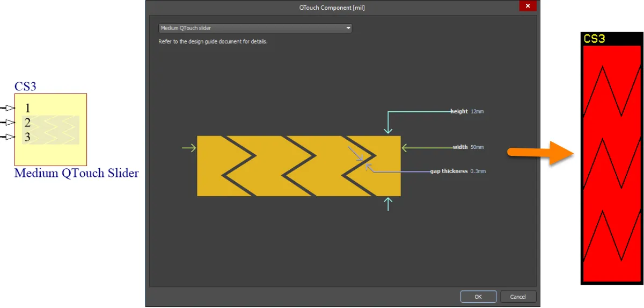644x308 pixels.
Task: Click the QTouch Component [mil] title
Action: point(332,8)
